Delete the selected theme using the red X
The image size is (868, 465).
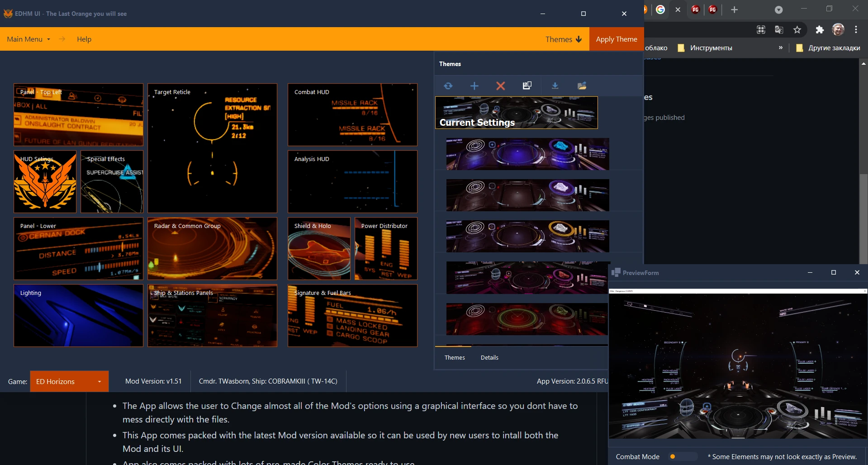coord(500,85)
